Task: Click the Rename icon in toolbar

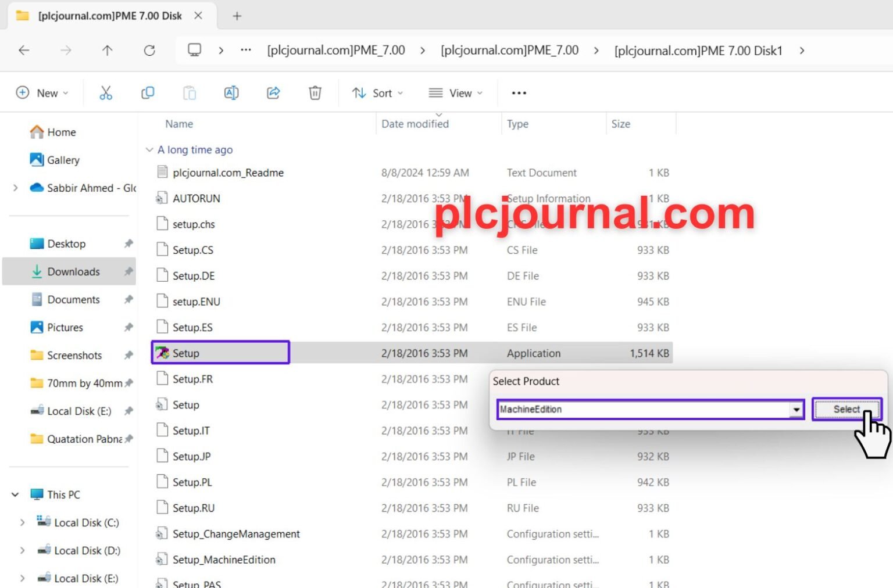Action: (231, 93)
